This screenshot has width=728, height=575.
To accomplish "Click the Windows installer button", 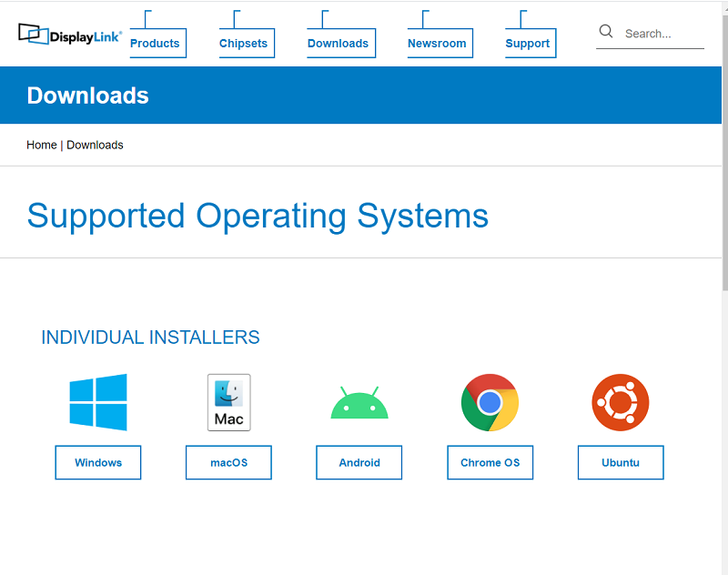I will coord(98,463).
